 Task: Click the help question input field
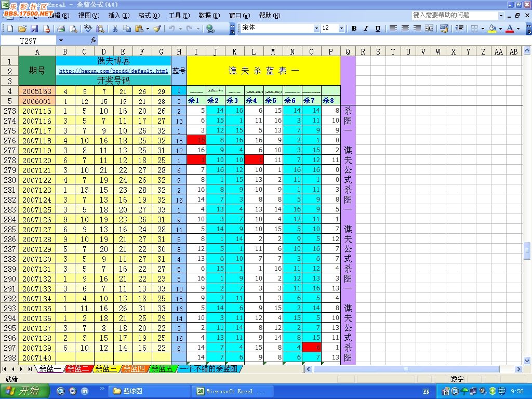pos(455,15)
